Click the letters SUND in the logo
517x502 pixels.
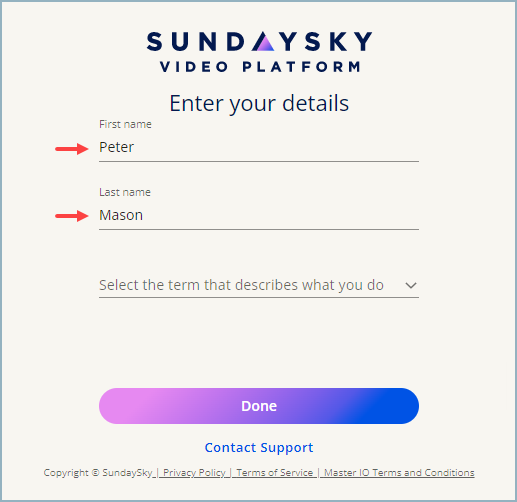pyautogui.click(x=196, y=42)
